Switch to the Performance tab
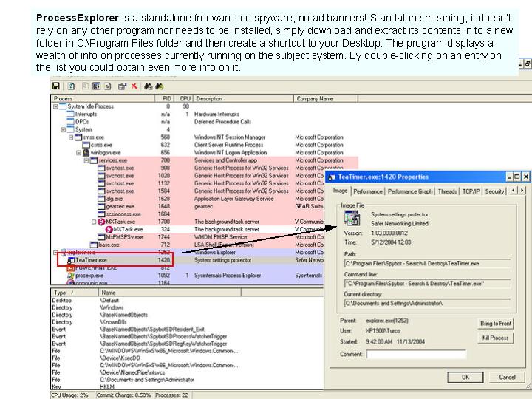This screenshot has width=532, height=399. tap(368, 191)
